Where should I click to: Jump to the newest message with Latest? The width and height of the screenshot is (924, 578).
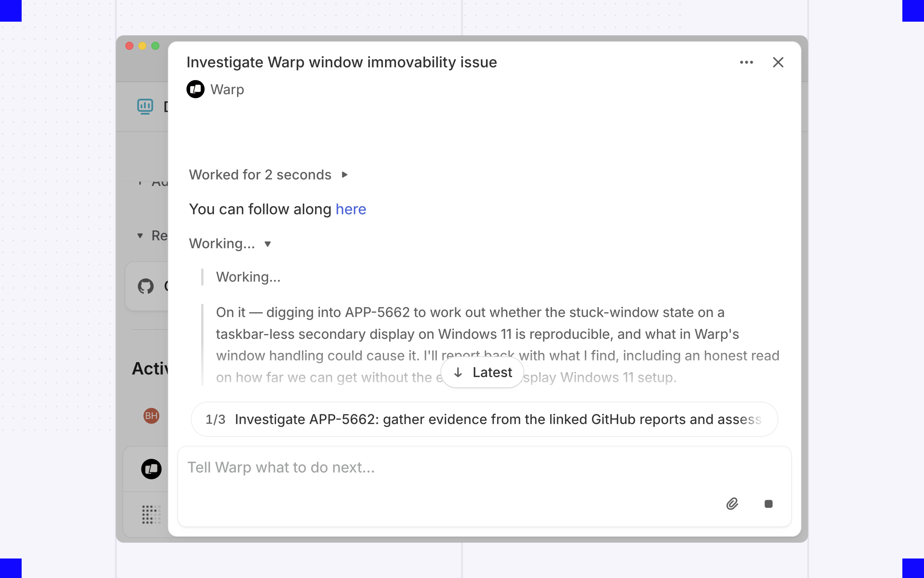[x=482, y=372]
